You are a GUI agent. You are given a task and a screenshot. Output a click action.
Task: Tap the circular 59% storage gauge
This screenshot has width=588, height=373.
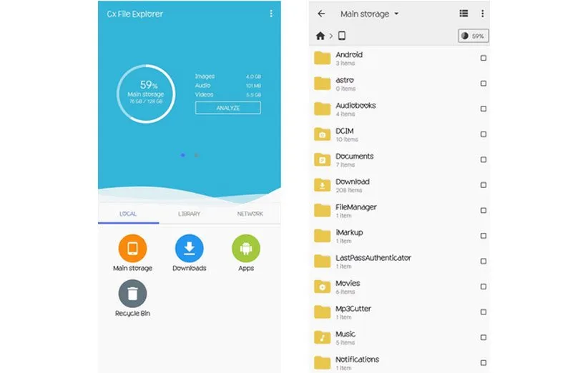click(146, 94)
